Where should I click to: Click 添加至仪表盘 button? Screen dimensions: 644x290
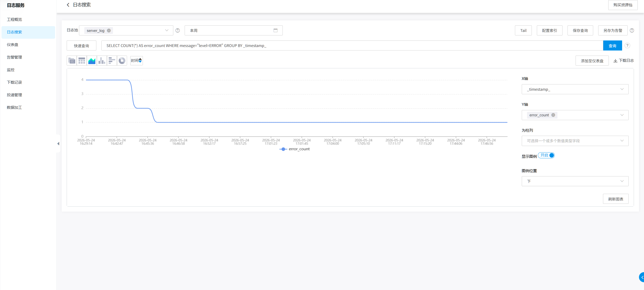592,61
